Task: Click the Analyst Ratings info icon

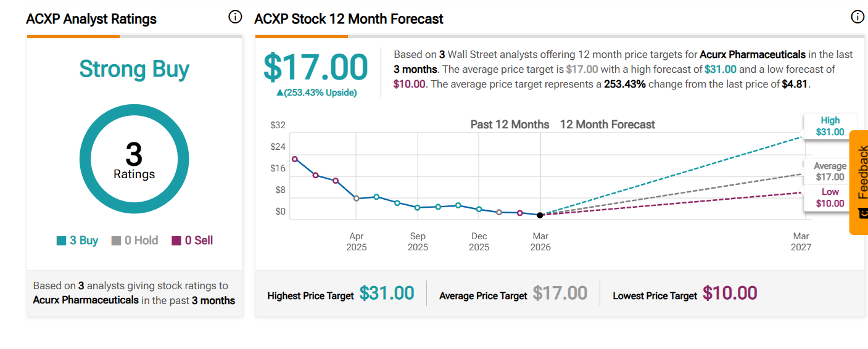Action: (x=235, y=17)
